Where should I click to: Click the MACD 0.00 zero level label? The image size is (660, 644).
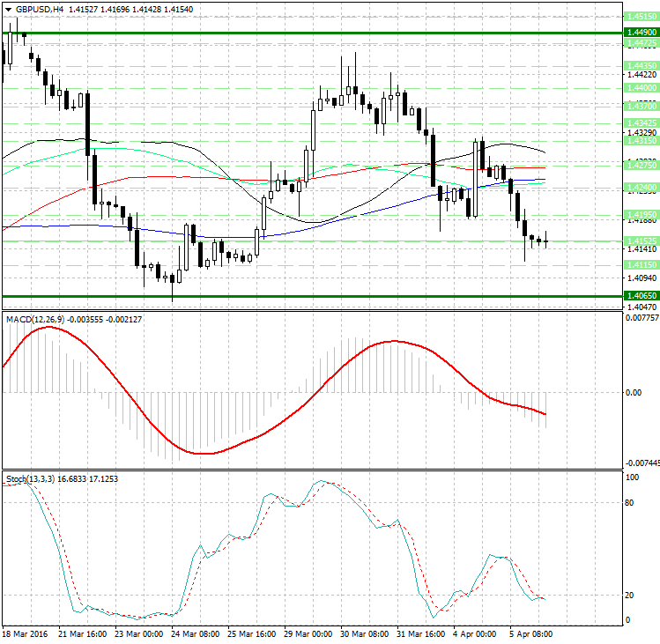pyautogui.click(x=632, y=392)
